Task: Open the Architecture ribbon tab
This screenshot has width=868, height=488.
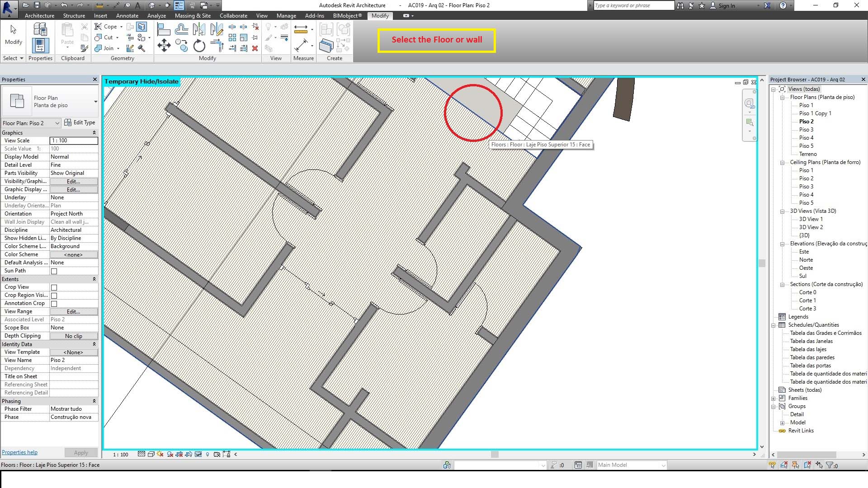Action: pyautogui.click(x=39, y=15)
